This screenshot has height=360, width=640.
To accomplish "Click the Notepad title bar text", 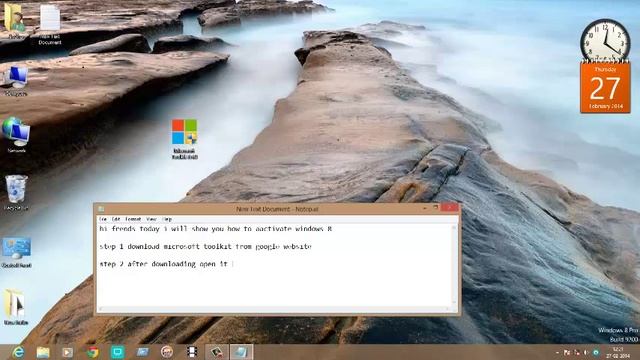I will pyautogui.click(x=277, y=209).
